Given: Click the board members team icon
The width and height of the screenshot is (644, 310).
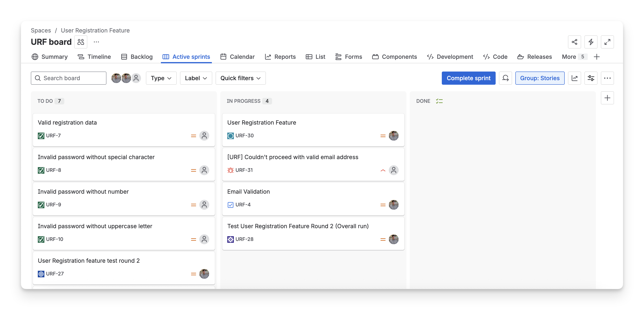Looking at the screenshot, I should click(x=81, y=42).
